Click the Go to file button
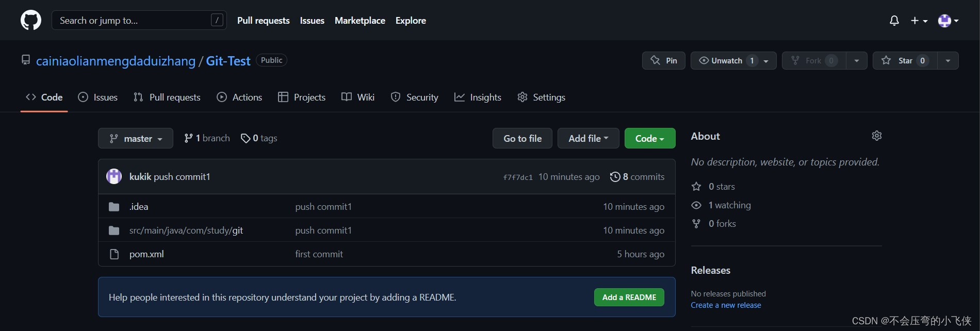The height and width of the screenshot is (331, 980). click(522, 138)
